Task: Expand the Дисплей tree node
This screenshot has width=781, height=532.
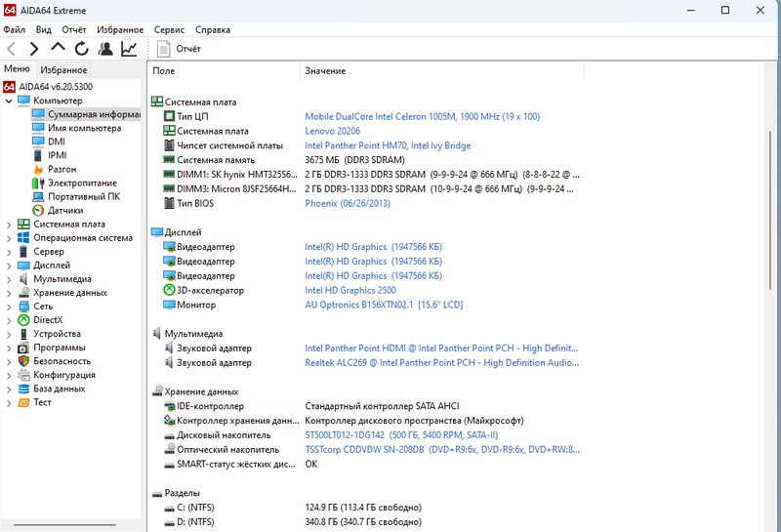Action: tap(9, 266)
